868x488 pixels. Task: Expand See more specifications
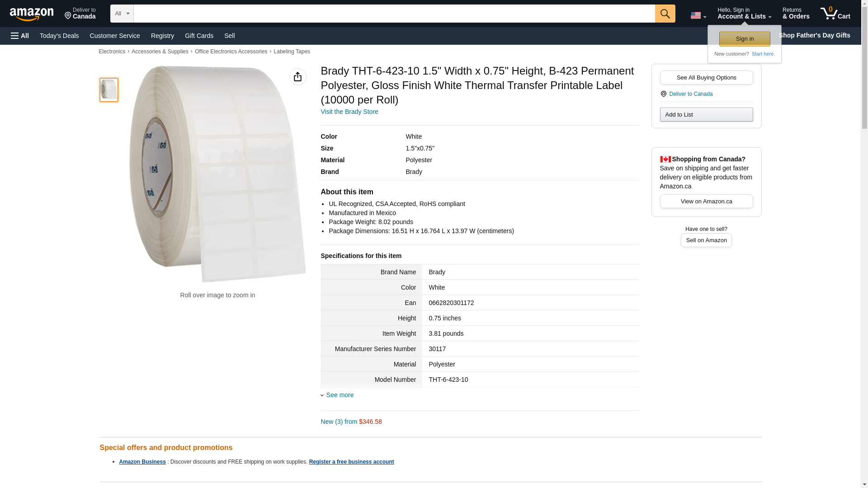coord(340,395)
